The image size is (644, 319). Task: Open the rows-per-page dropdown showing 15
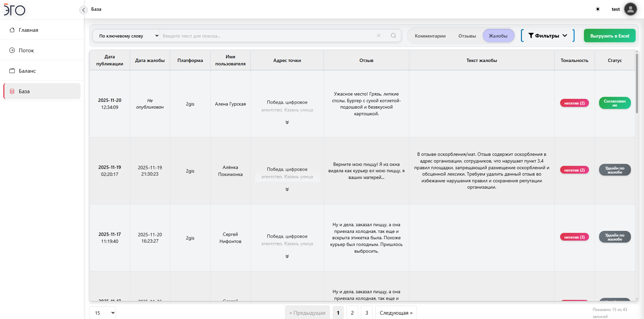[103, 313]
